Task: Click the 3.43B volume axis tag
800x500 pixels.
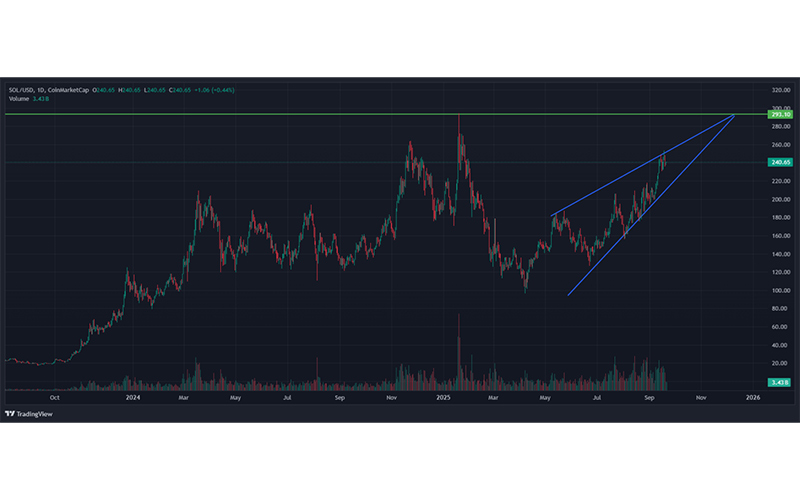Action: (780, 383)
